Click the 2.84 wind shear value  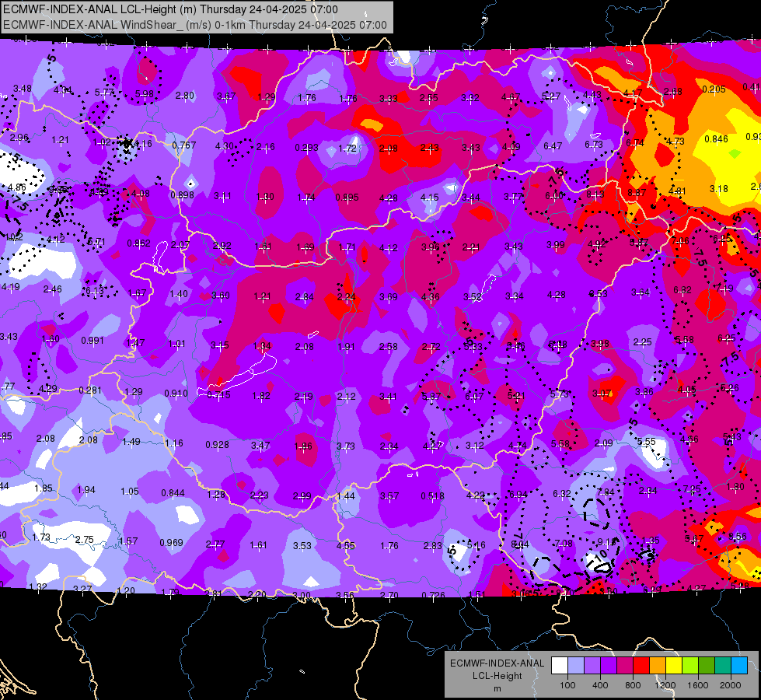click(x=304, y=296)
